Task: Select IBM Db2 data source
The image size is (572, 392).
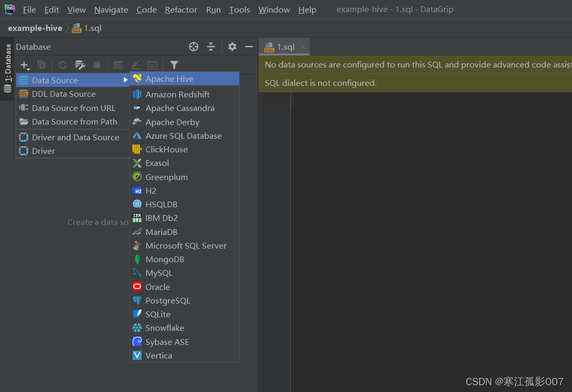Action: click(x=185, y=218)
